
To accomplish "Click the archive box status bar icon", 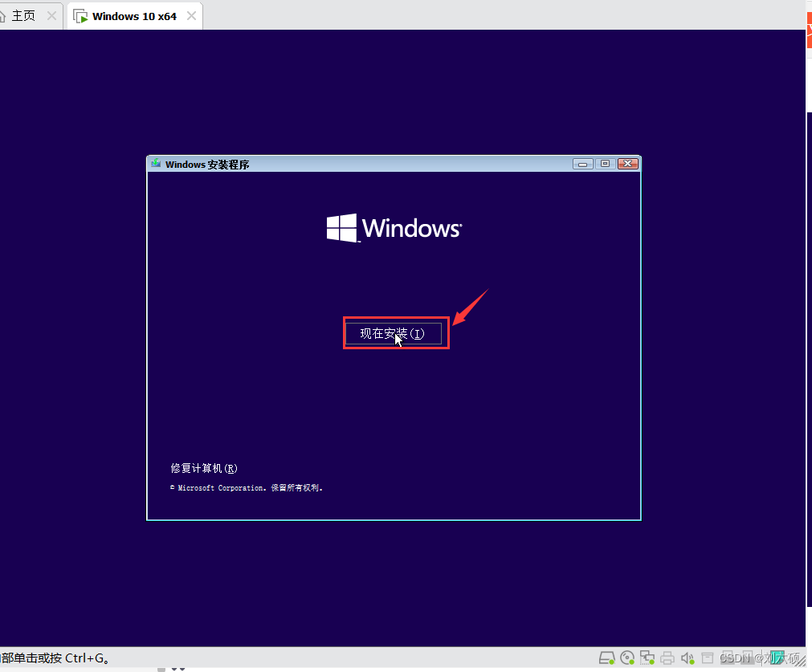I will [x=708, y=658].
